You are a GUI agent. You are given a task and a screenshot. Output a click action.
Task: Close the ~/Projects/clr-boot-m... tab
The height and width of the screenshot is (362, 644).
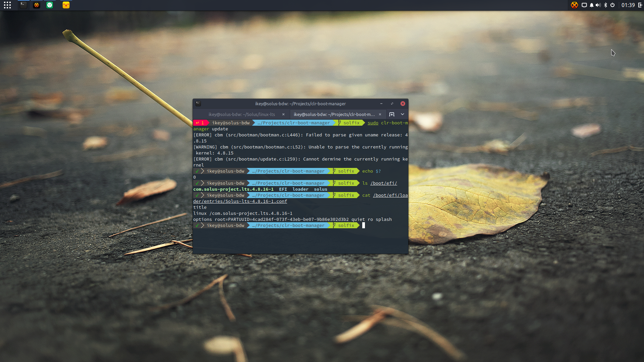click(x=380, y=114)
